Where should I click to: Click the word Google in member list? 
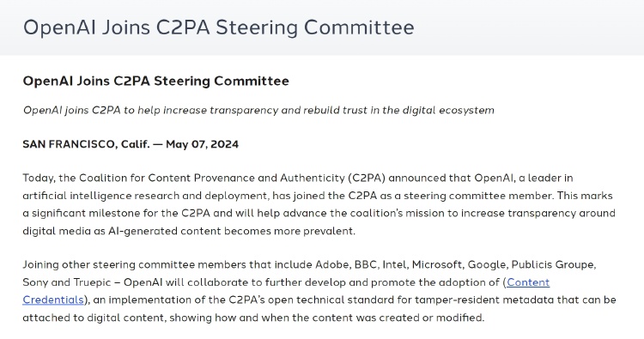pyautogui.click(x=488, y=264)
